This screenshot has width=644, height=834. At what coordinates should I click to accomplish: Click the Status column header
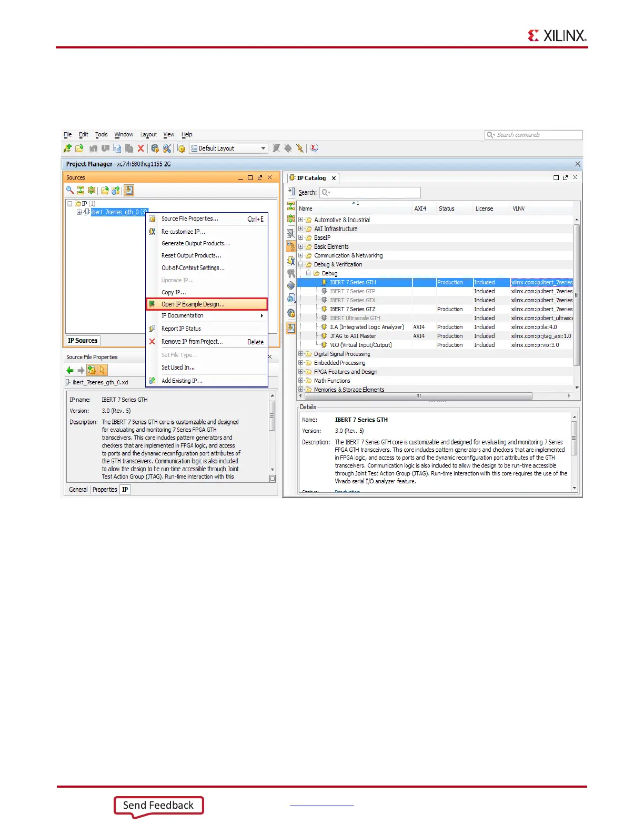[455, 208]
